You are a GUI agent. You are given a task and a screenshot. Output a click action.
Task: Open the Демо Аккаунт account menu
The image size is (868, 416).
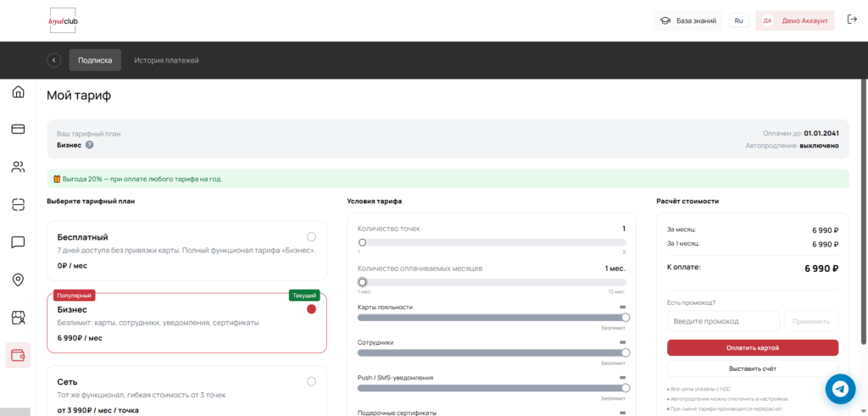coord(794,20)
